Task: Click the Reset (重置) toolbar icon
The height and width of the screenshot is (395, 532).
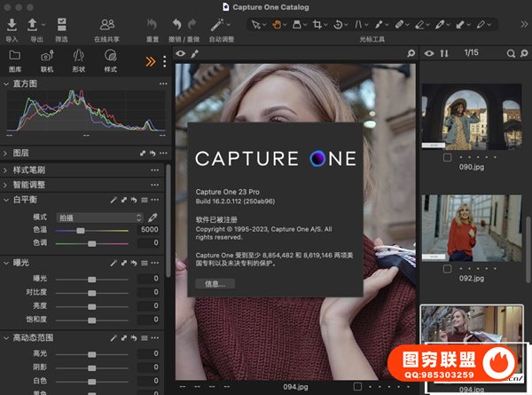Action: pyautogui.click(x=152, y=25)
